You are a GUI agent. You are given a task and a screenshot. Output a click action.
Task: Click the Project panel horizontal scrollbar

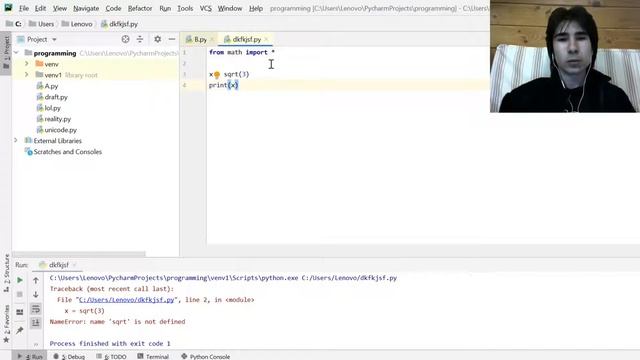coord(79,254)
